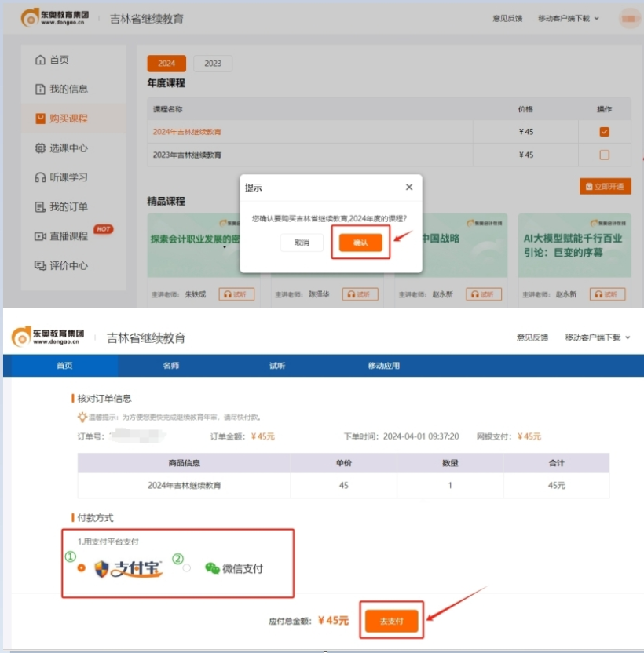This screenshot has height=653, width=644.
Task: Click the 评价中心 chat icon
Action: point(42,265)
